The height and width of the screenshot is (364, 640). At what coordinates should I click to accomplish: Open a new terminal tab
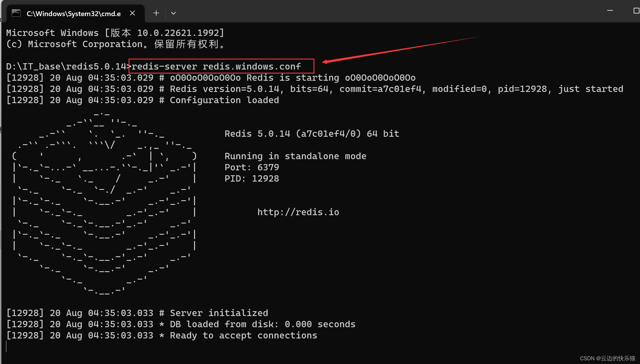(x=156, y=13)
